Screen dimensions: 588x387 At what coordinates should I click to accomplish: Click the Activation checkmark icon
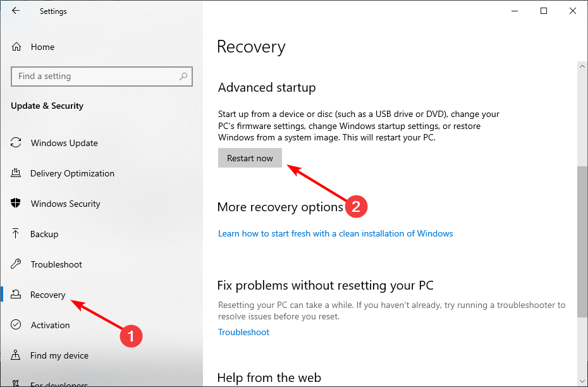coord(16,325)
